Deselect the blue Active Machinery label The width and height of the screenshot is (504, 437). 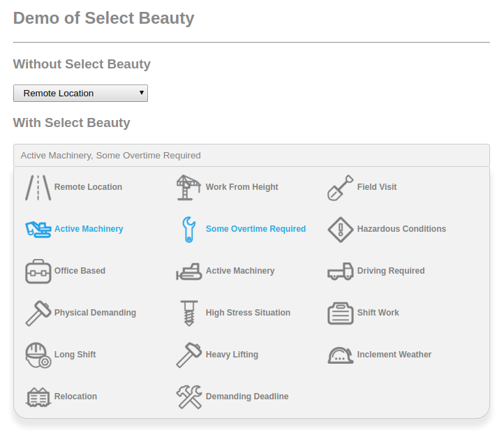click(89, 229)
